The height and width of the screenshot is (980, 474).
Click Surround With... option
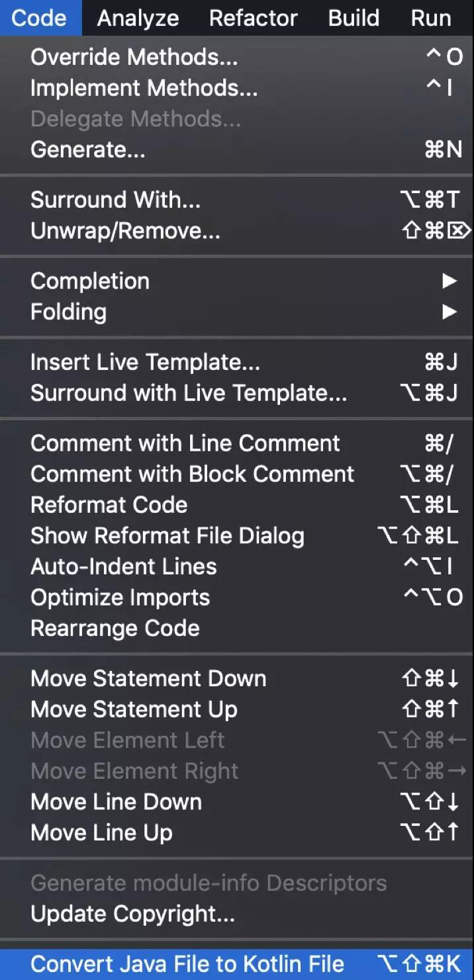237,200
